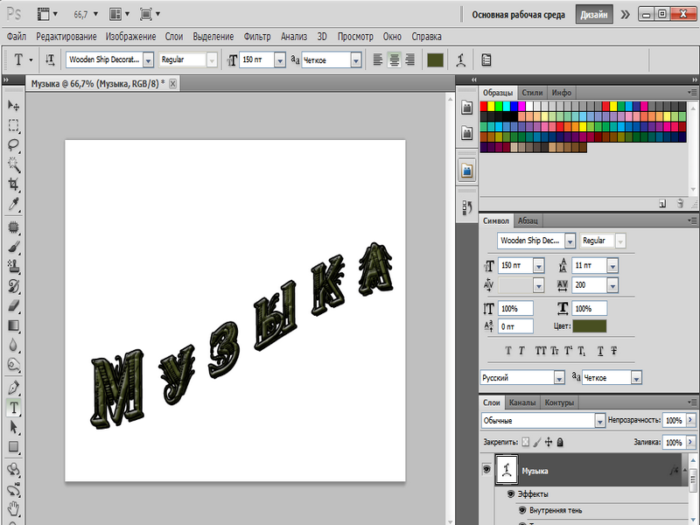The height and width of the screenshot is (525, 700).
Task: Select the Eyedropper tool
Action: click(x=14, y=205)
